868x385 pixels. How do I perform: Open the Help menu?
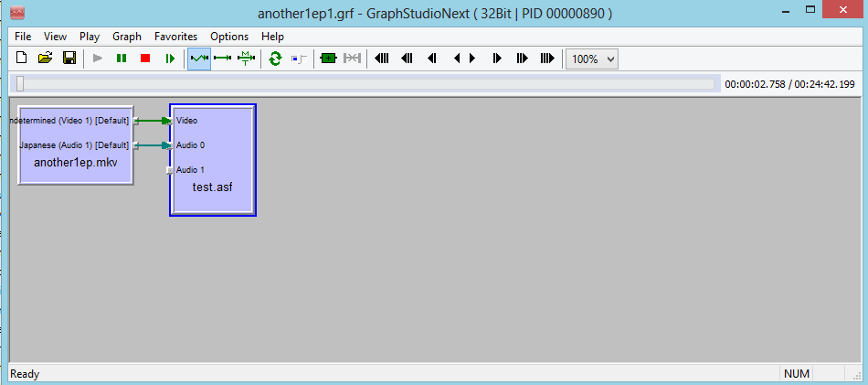(272, 37)
